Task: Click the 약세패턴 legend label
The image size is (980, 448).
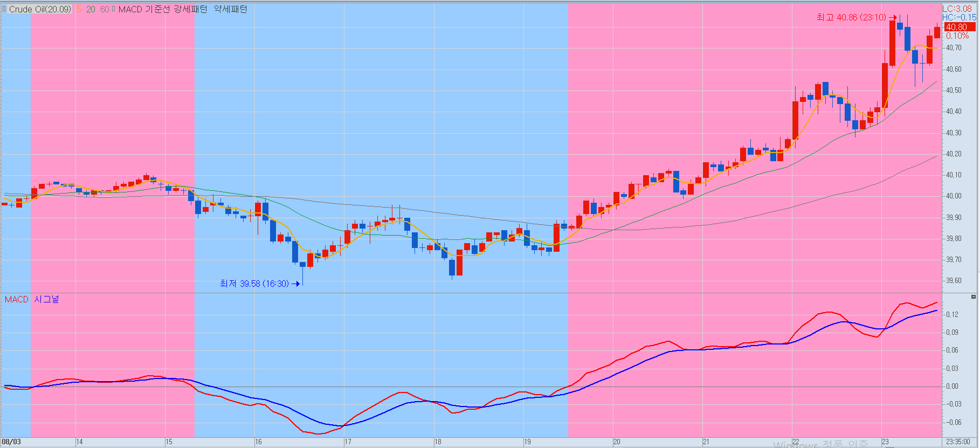Action: 230,9
